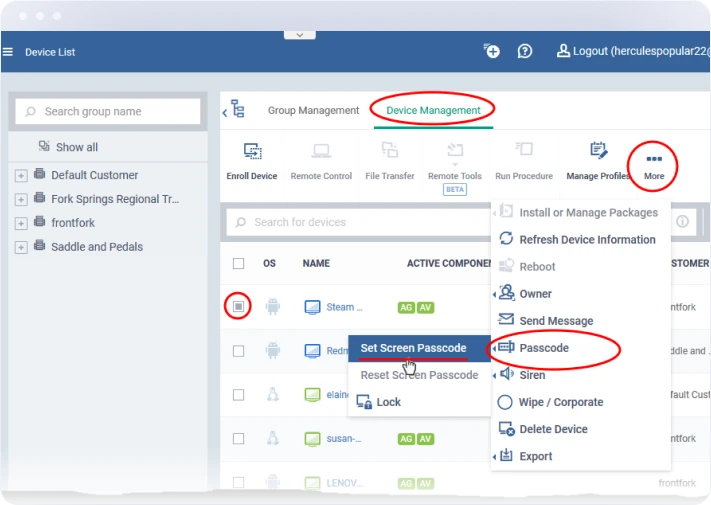This screenshot has width=711, height=505.
Task: Switch to the Group Management tab
Action: tap(313, 111)
